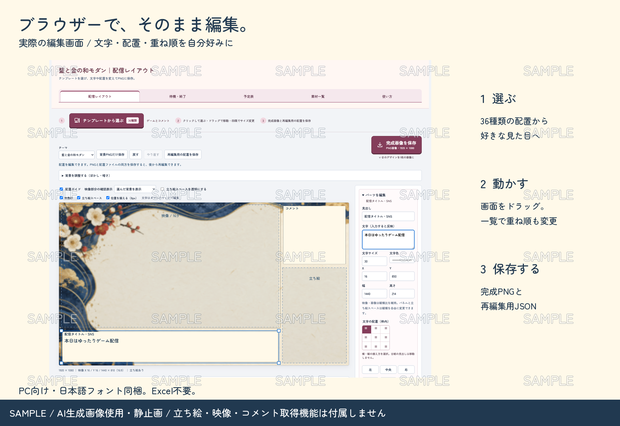Open the theme dropdown under テーマ

[77, 155]
